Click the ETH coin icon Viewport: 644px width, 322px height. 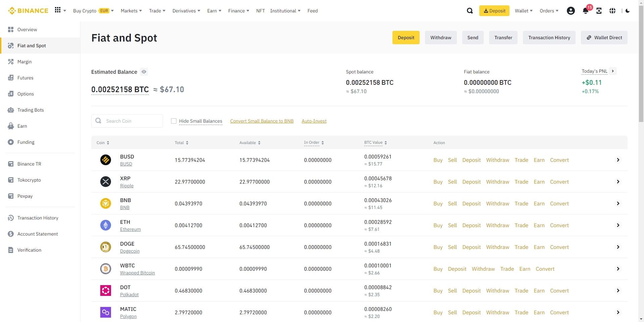pyautogui.click(x=106, y=225)
